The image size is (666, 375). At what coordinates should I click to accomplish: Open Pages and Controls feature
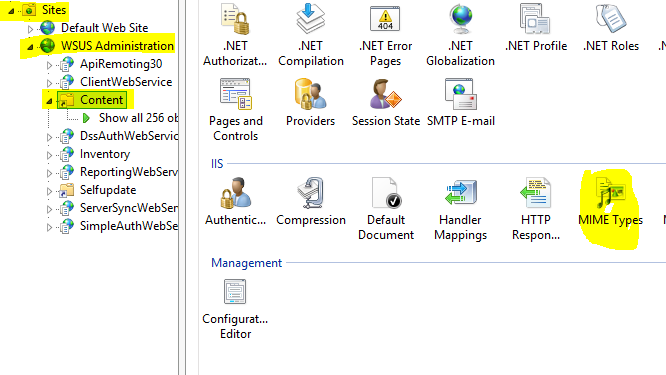236,110
